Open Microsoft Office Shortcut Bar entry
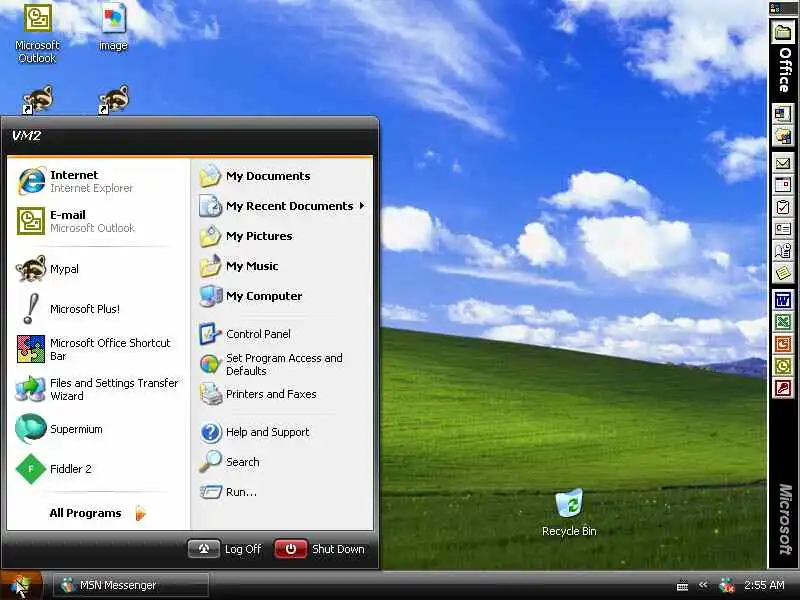The height and width of the screenshot is (600, 800). (x=98, y=349)
